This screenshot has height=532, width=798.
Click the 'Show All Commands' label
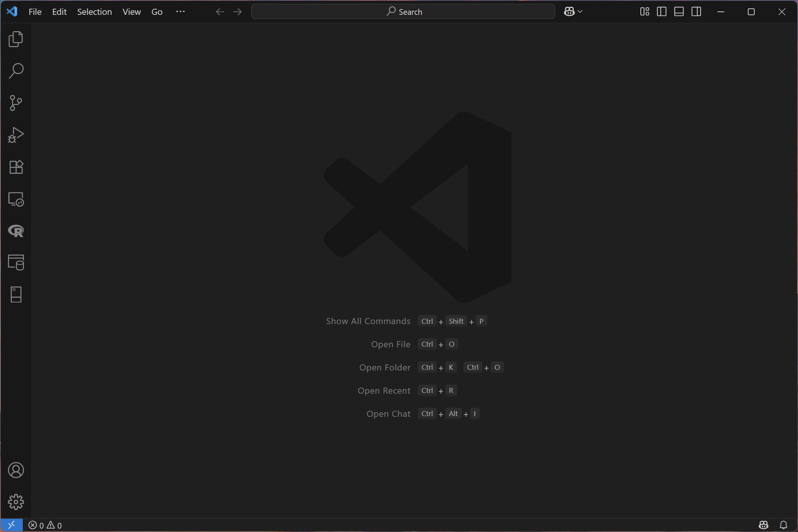click(368, 321)
